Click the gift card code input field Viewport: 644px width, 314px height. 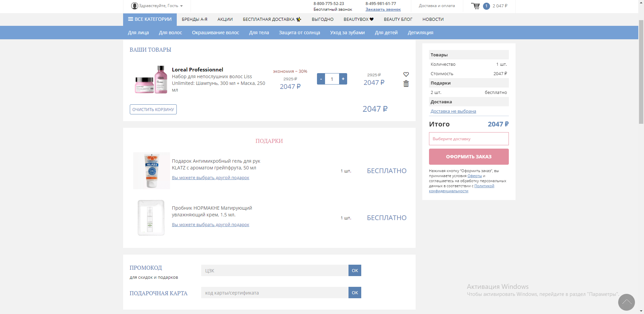[x=275, y=293]
